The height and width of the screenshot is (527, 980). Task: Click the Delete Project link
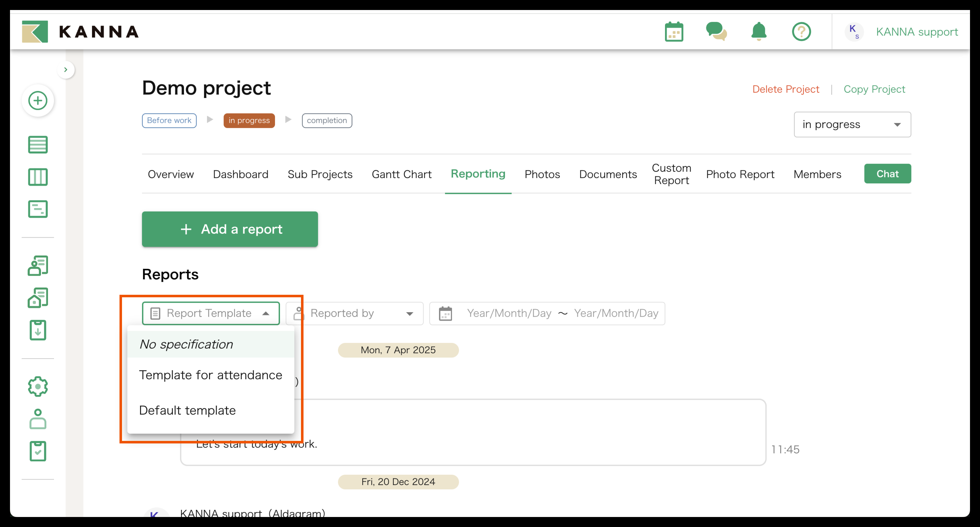(785, 89)
